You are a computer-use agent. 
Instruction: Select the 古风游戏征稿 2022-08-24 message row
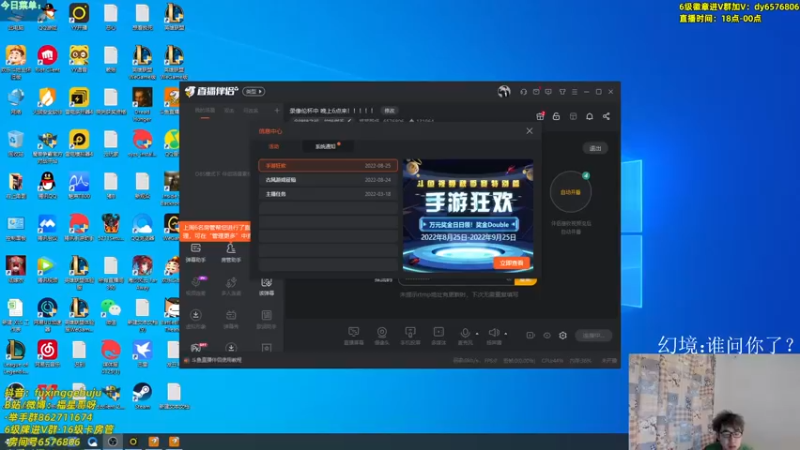(x=328, y=180)
